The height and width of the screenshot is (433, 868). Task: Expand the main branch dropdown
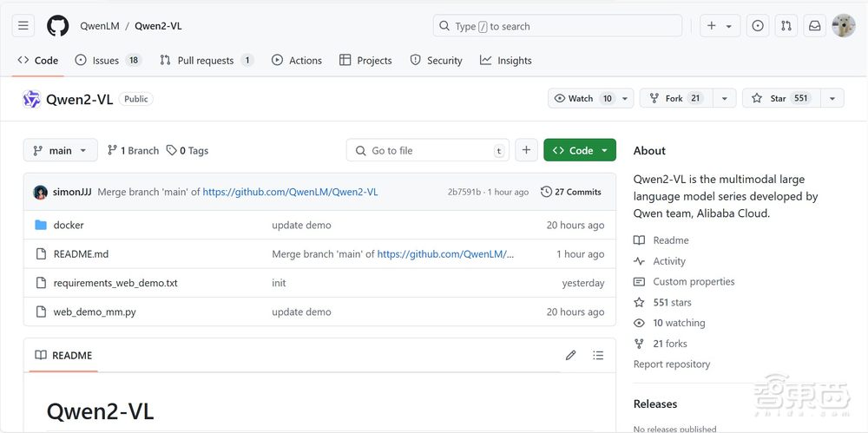[x=60, y=150]
